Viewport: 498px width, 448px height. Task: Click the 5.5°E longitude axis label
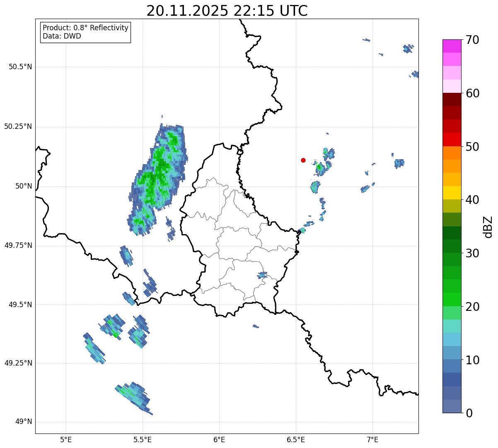(x=143, y=440)
